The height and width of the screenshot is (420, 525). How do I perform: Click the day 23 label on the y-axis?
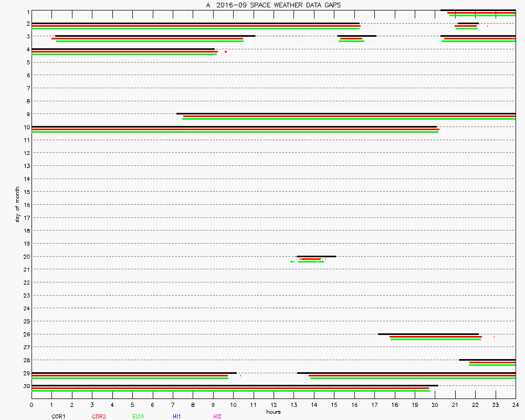click(x=25, y=295)
